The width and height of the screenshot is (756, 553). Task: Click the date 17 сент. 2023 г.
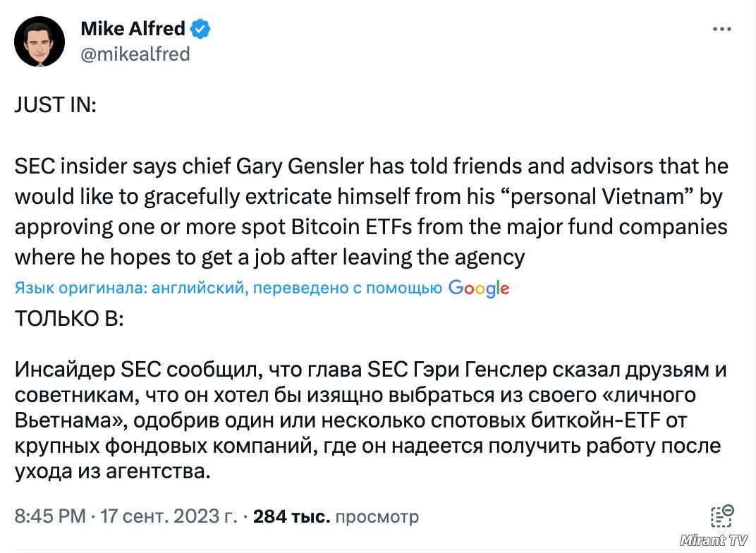click(x=169, y=516)
